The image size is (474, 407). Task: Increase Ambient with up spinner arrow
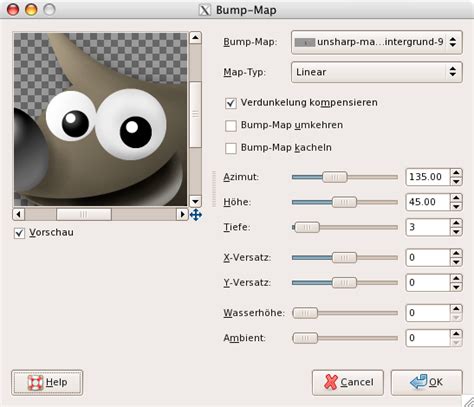click(456, 334)
